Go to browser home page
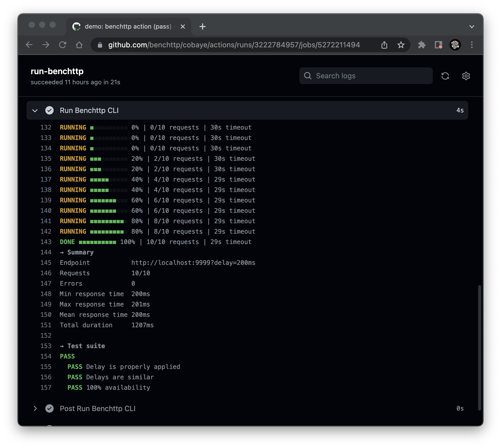Viewport: 501px width, 448px height. pyautogui.click(x=79, y=45)
